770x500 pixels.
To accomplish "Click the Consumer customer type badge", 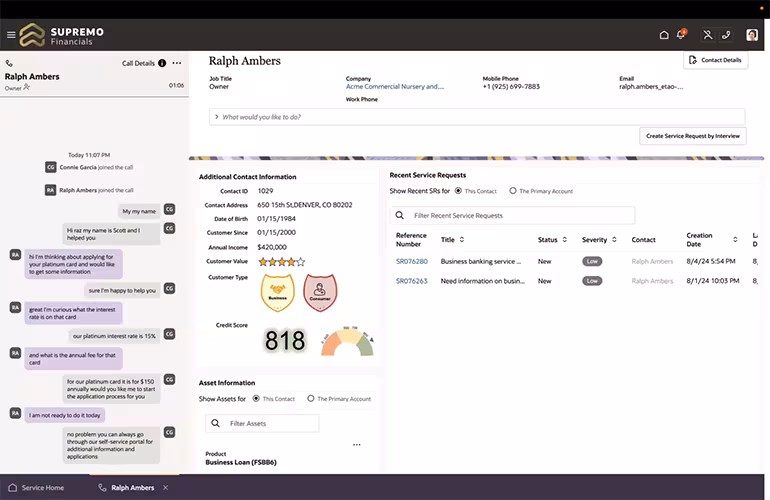I will point(320,293).
